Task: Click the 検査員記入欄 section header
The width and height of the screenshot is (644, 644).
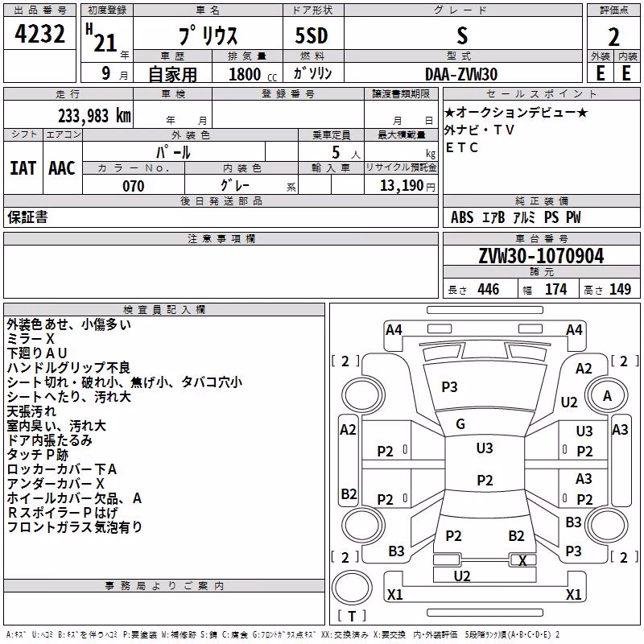Action: [x=164, y=310]
